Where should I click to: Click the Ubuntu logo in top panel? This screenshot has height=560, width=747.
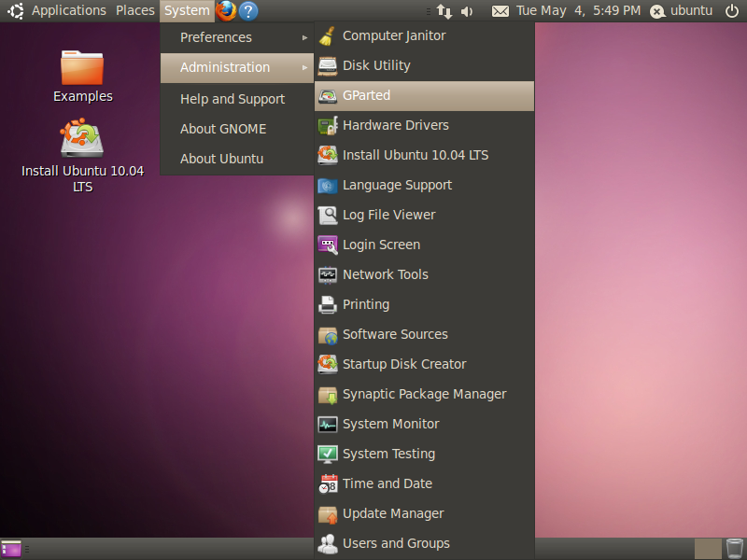[15, 11]
